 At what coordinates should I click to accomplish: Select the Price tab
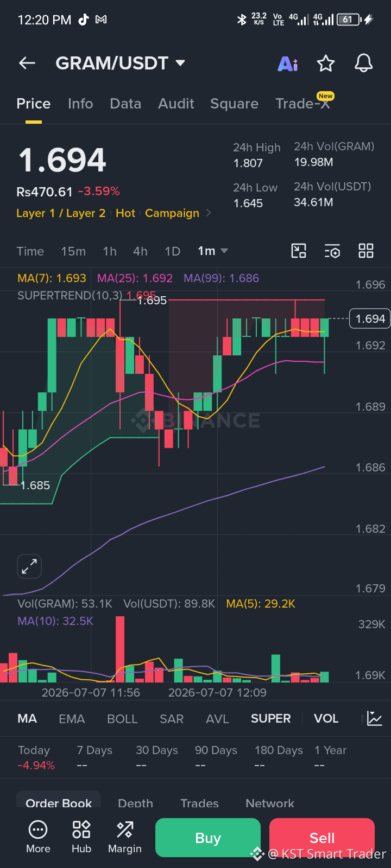[34, 104]
